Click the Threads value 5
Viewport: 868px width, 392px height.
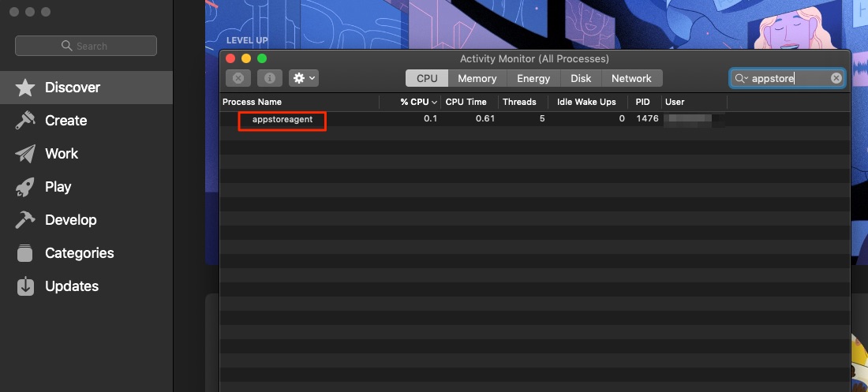pos(542,119)
